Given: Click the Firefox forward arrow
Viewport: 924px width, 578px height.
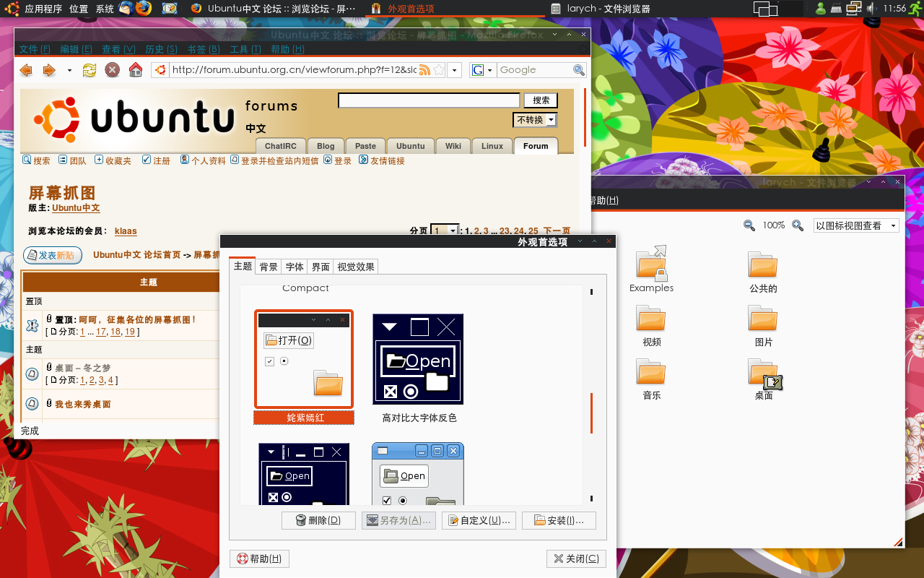Looking at the screenshot, I should pyautogui.click(x=49, y=70).
